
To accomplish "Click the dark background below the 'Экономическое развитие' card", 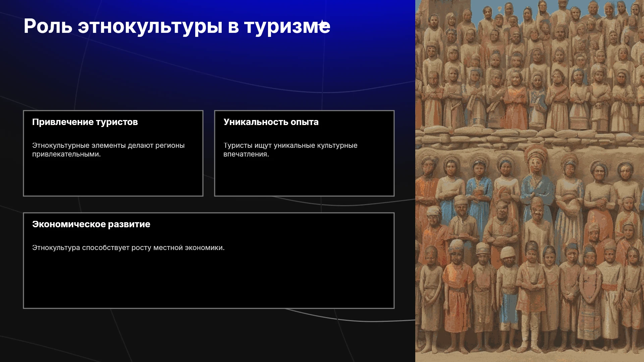I will point(208,335).
